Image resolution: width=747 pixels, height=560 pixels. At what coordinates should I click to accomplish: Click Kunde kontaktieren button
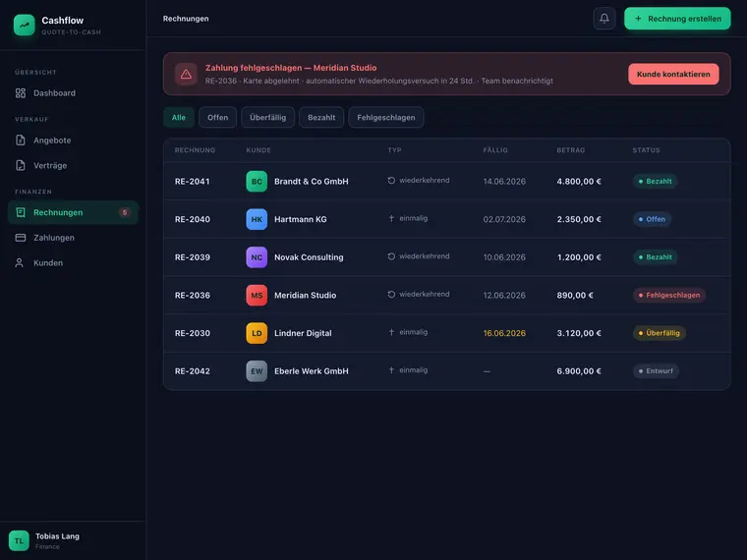coord(673,75)
